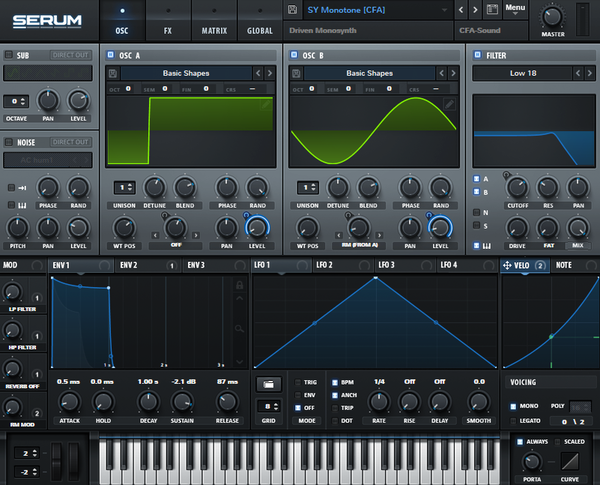Click the envelope zoom magnifier icon

tap(239, 328)
